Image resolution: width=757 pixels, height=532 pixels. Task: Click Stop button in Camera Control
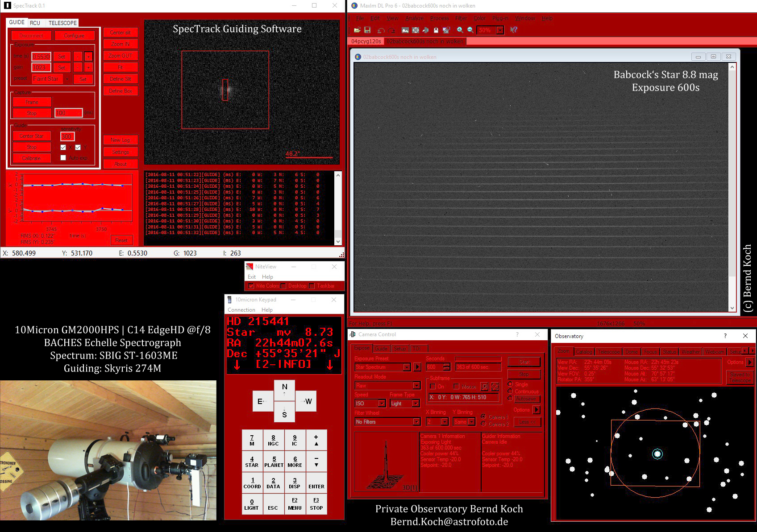tap(524, 374)
